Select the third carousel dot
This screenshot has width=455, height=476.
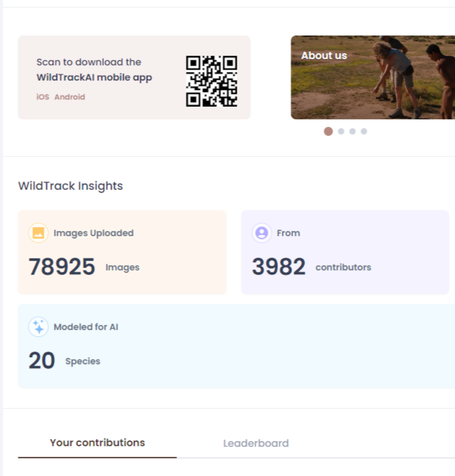[352, 132]
